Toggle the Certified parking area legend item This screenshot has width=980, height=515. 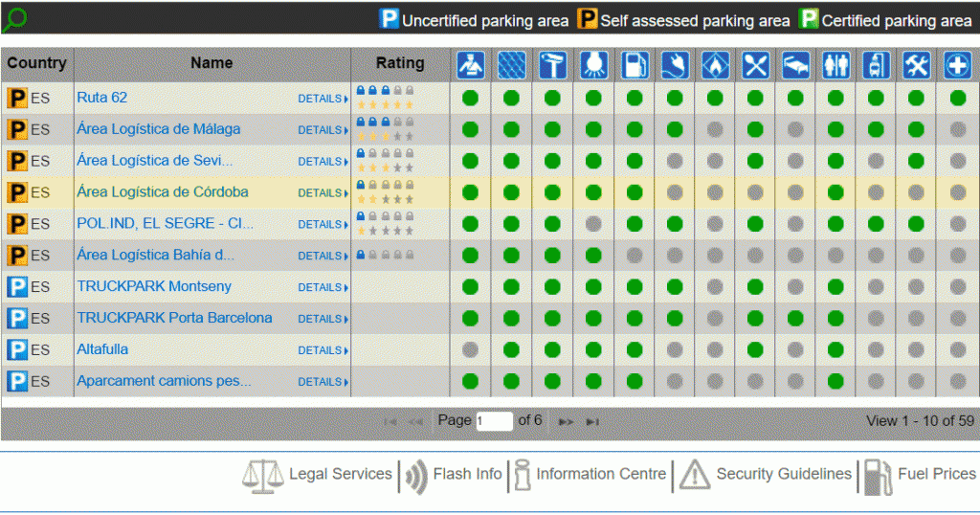click(884, 20)
